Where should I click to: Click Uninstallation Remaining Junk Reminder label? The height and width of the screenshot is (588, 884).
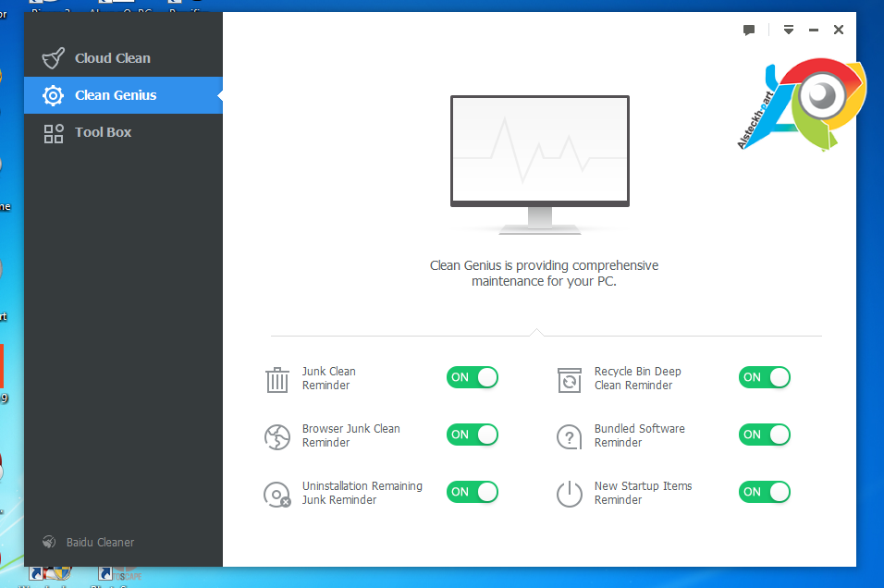pos(362,493)
